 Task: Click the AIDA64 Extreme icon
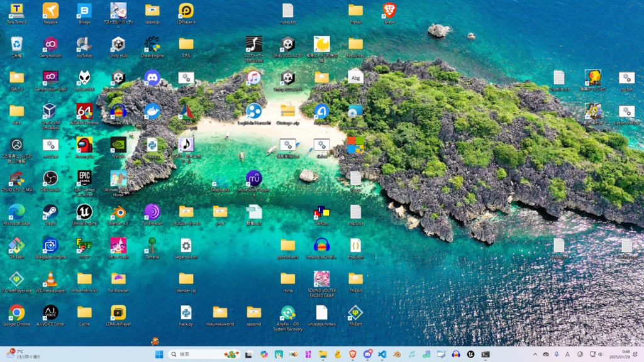[x=85, y=114]
